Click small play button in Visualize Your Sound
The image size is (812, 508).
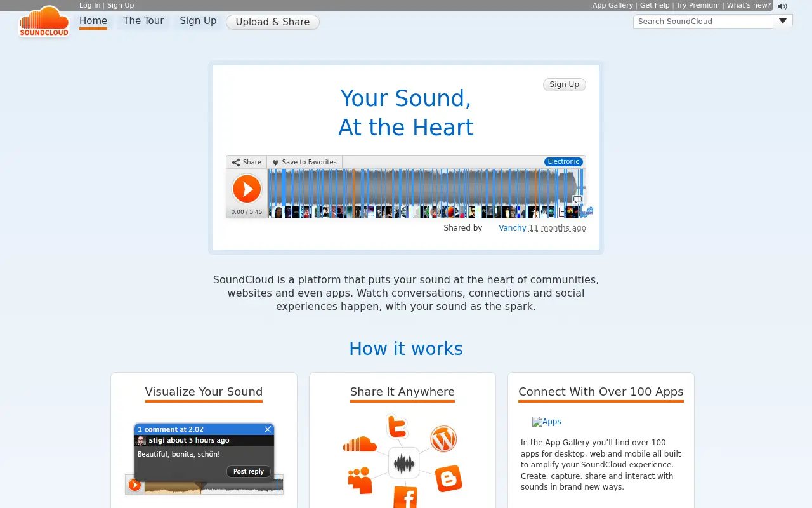click(134, 485)
